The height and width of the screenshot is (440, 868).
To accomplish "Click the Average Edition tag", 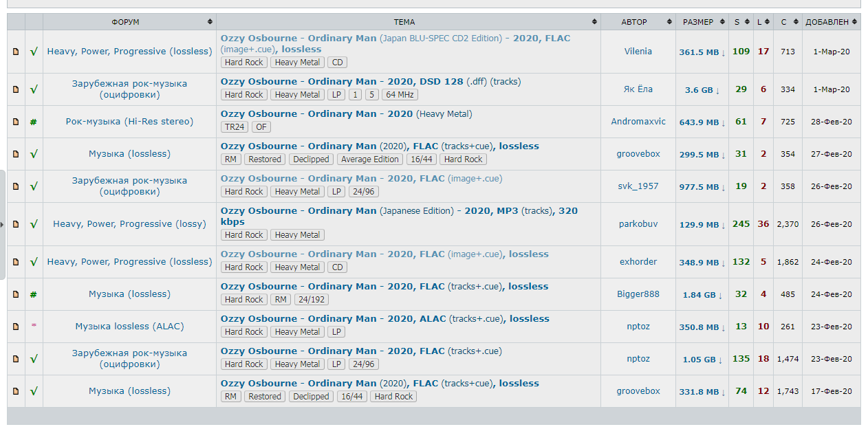I will click(x=370, y=159).
